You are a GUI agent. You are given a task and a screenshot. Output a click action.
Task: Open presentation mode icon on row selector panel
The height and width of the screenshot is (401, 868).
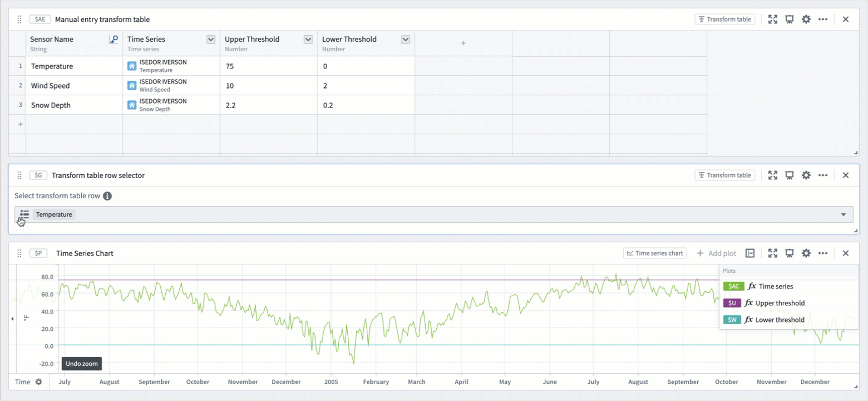pos(789,175)
